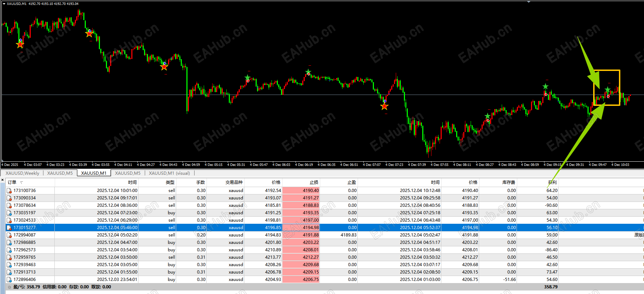Image resolution: width=644 pixels, height=294 pixels.
Task: Click the open price 4213.77
Action: (273, 257)
